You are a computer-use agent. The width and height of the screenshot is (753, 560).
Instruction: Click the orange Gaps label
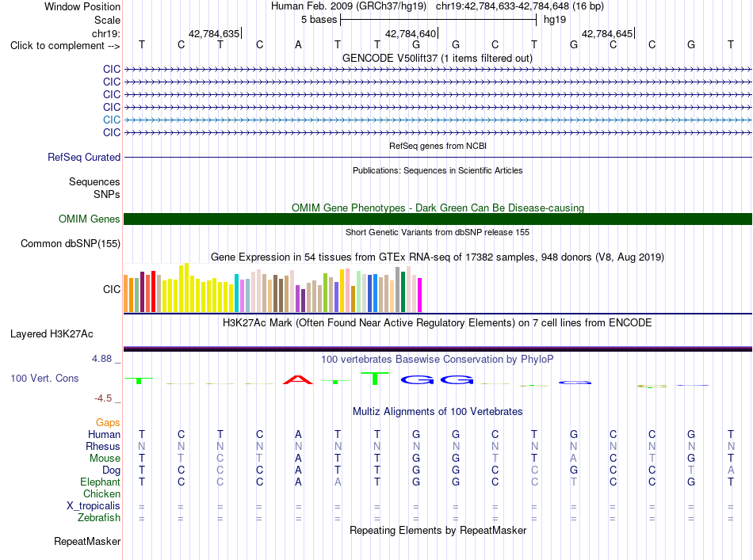pyautogui.click(x=108, y=422)
